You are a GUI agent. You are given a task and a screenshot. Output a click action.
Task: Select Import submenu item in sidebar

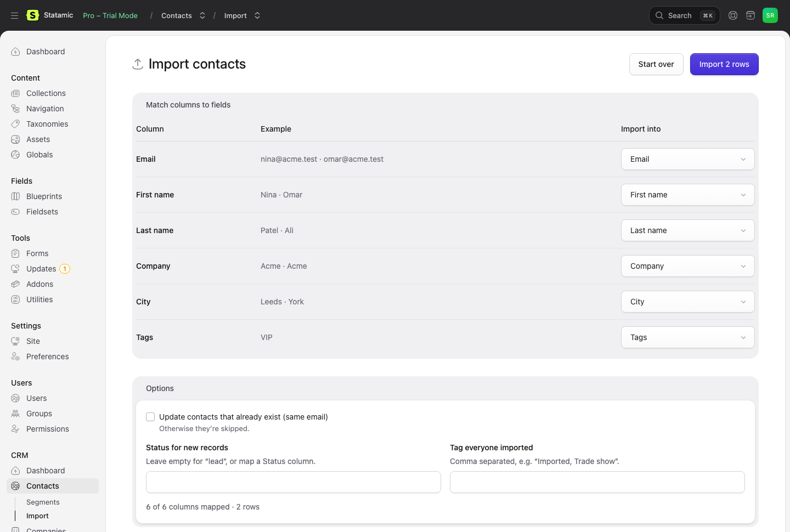(x=37, y=516)
